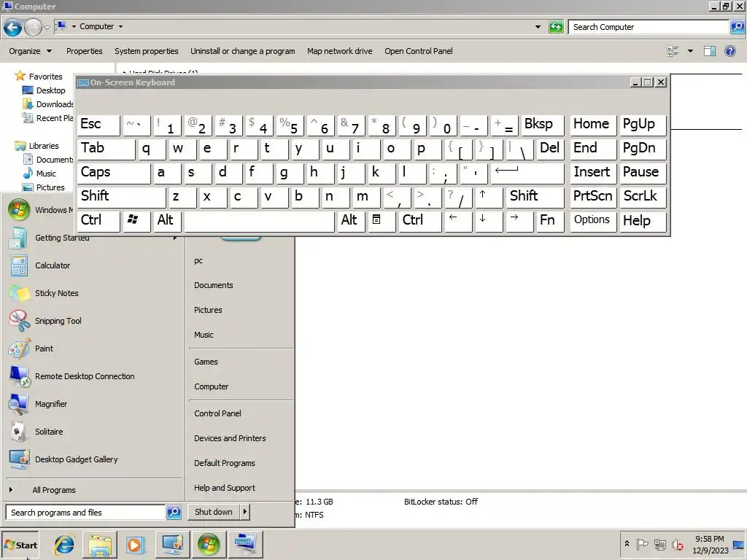
Task: Open view options dropdown arrow
Action: (x=690, y=51)
